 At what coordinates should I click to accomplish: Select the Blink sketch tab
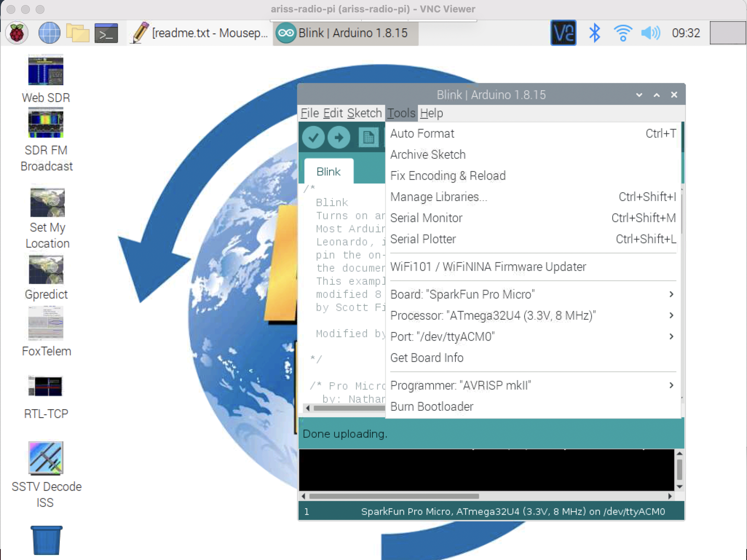[x=329, y=171]
